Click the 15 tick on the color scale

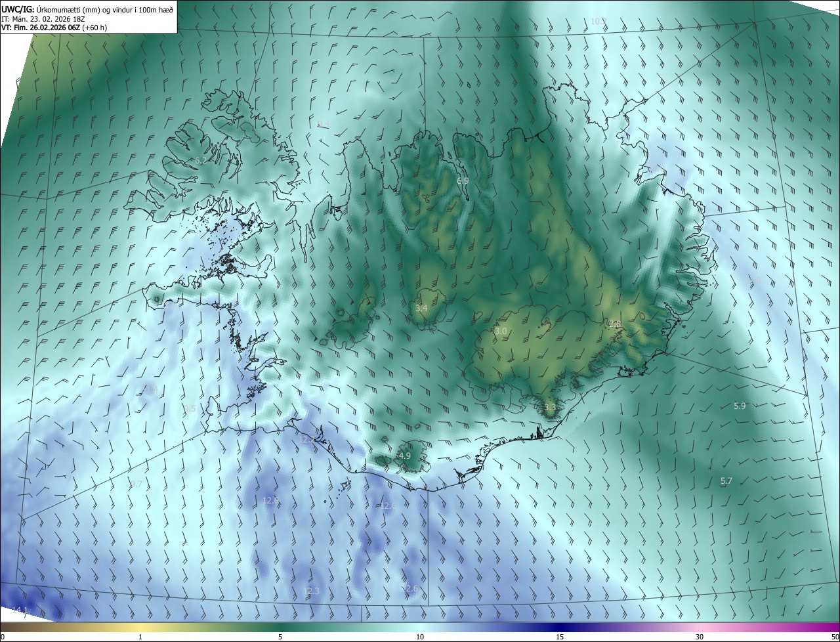(x=560, y=637)
